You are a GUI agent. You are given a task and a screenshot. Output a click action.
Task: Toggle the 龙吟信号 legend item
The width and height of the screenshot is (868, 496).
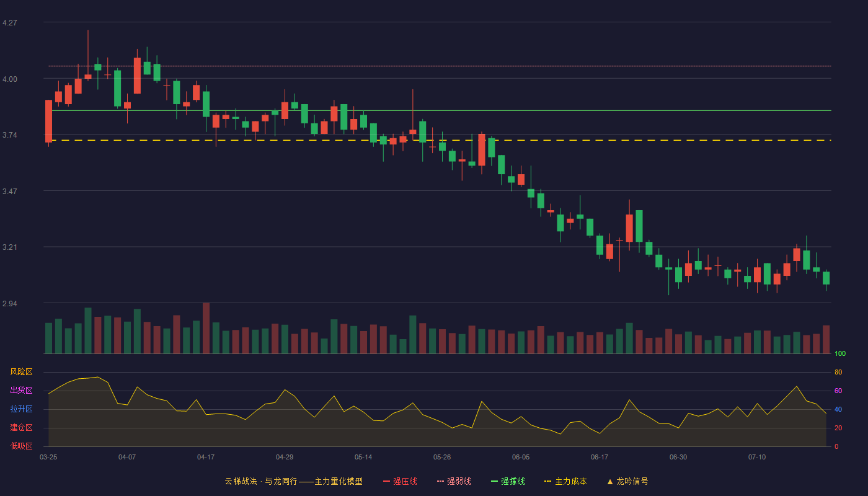click(x=627, y=481)
